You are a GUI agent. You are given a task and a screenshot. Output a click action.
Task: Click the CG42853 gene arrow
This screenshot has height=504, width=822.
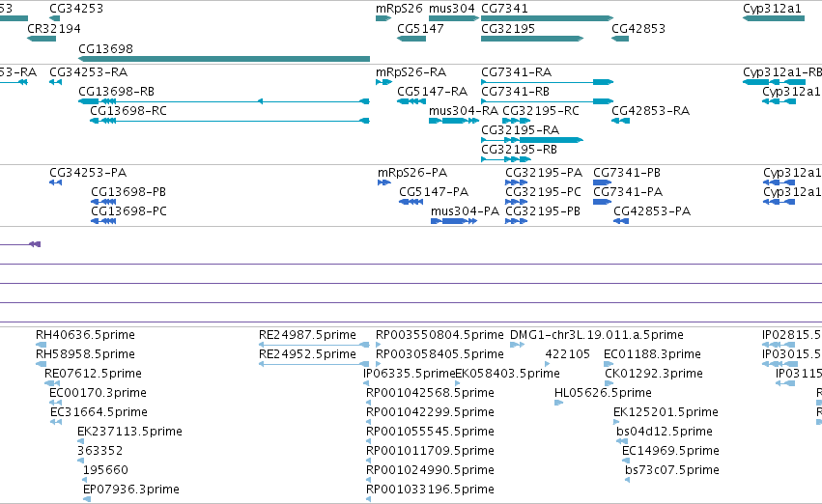click(x=620, y=39)
